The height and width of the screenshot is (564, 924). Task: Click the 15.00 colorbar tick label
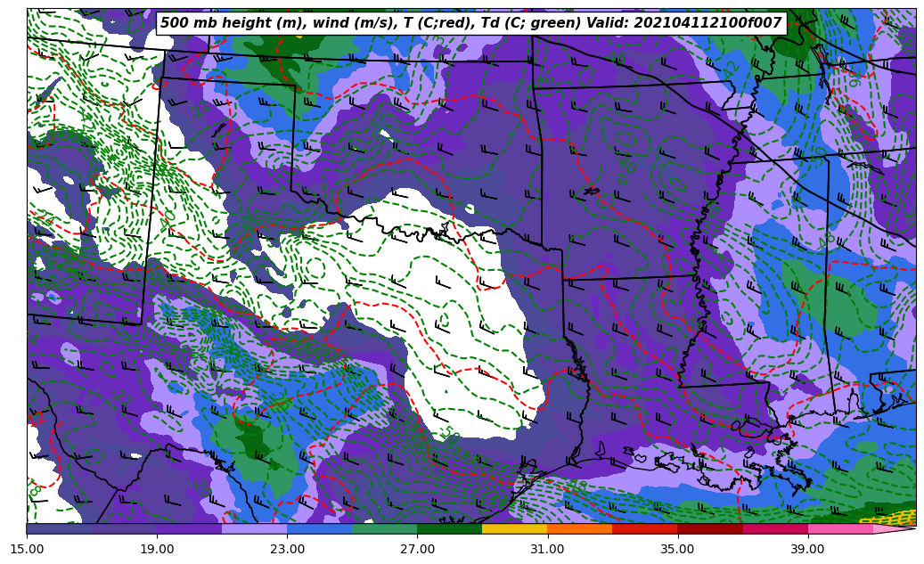tap(27, 549)
